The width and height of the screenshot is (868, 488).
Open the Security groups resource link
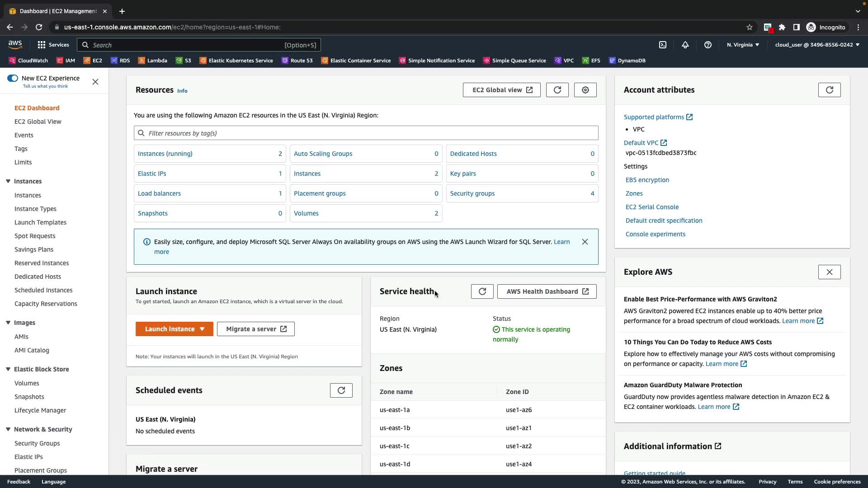[472, 193]
